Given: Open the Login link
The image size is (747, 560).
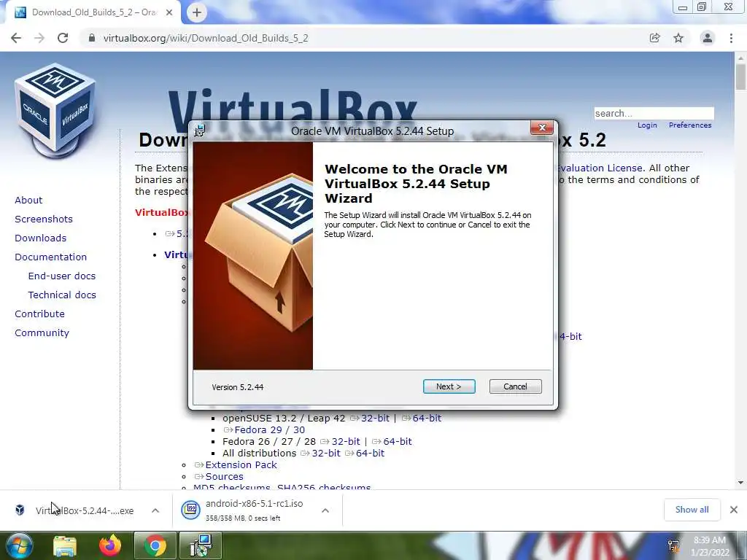Looking at the screenshot, I should [647, 125].
